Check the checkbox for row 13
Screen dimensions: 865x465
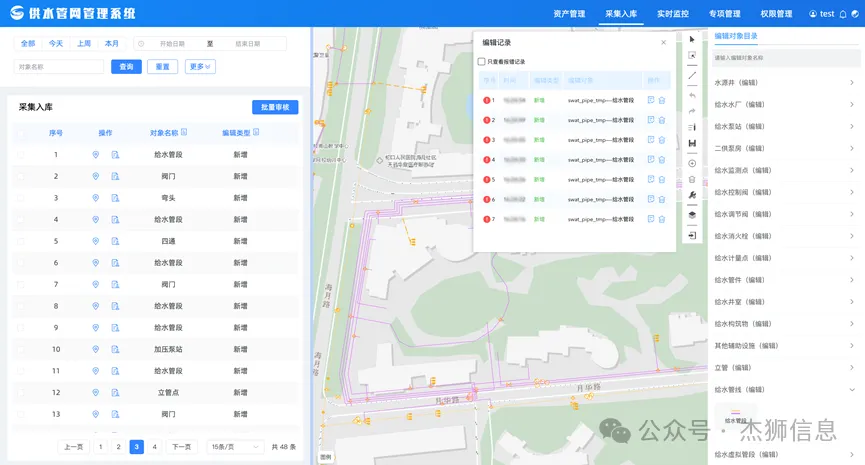(x=21, y=414)
